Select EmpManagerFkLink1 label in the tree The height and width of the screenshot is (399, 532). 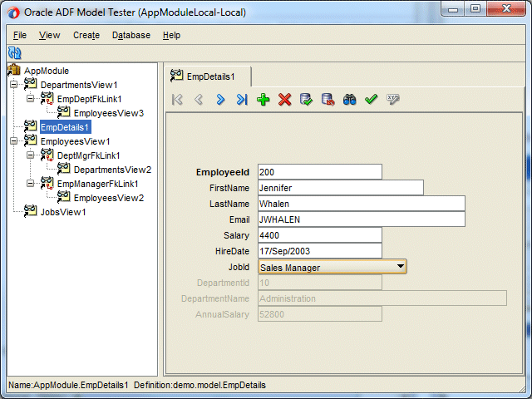point(98,184)
